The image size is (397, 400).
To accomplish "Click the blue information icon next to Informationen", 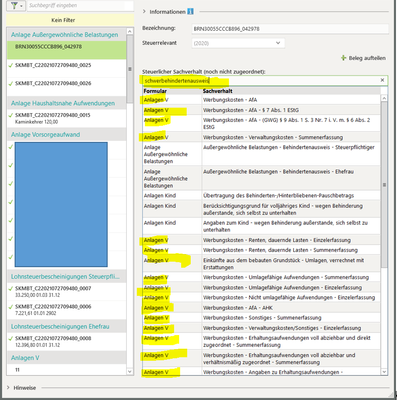I will [190, 11].
